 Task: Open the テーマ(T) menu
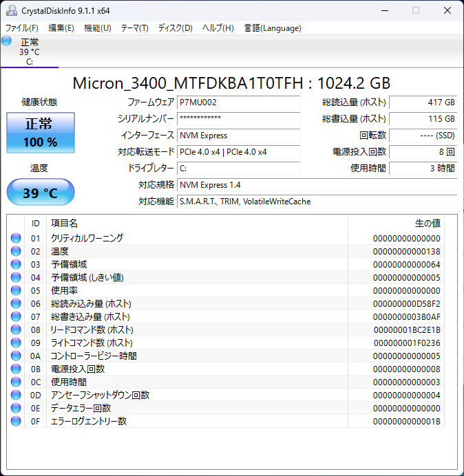[134, 28]
